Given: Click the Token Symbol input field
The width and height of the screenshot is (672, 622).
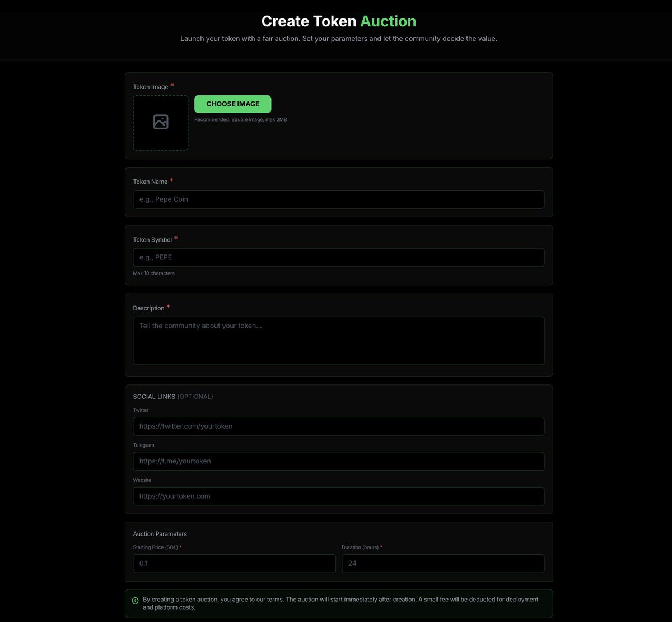Looking at the screenshot, I should click(x=338, y=257).
